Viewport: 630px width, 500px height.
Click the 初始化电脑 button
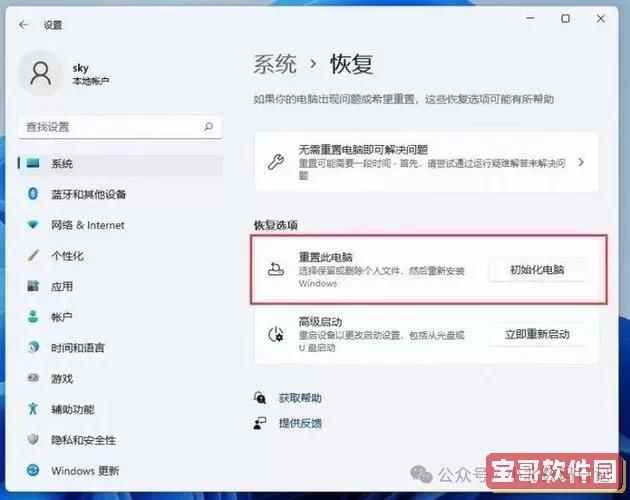pos(537,269)
